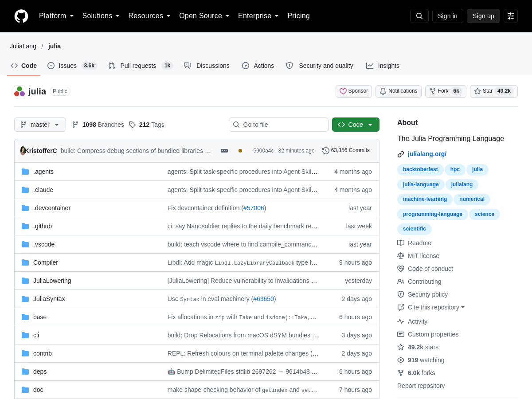
Task: Click the Notifications button
Action: [x=399, y=91]
